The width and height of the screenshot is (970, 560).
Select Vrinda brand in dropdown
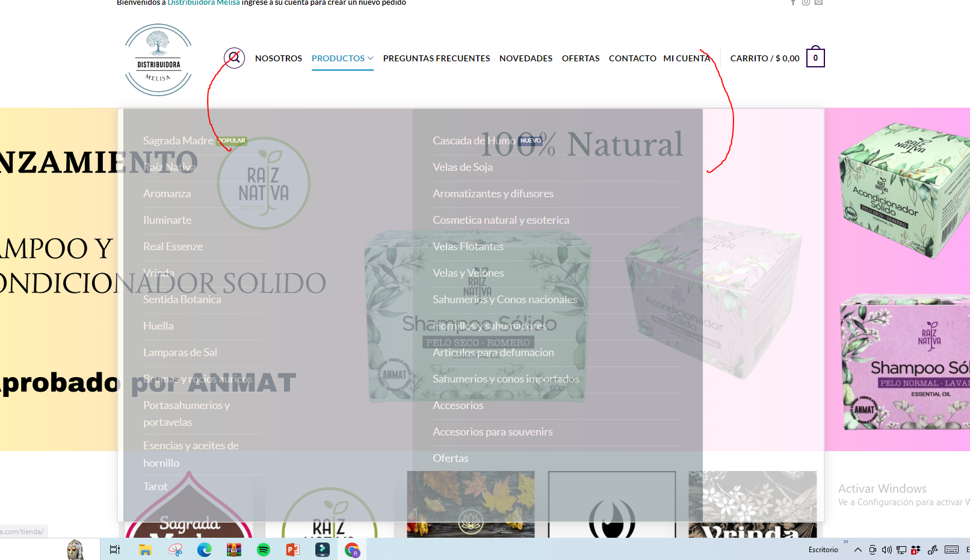[x=158, y=273]
